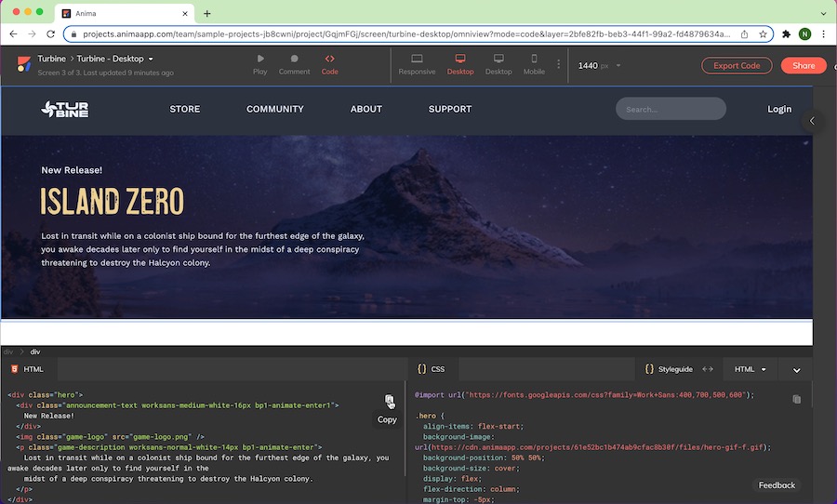This screenshot has width=837, height=504.
Task: Click the Anima logo icon
Action: pos(23,64)
